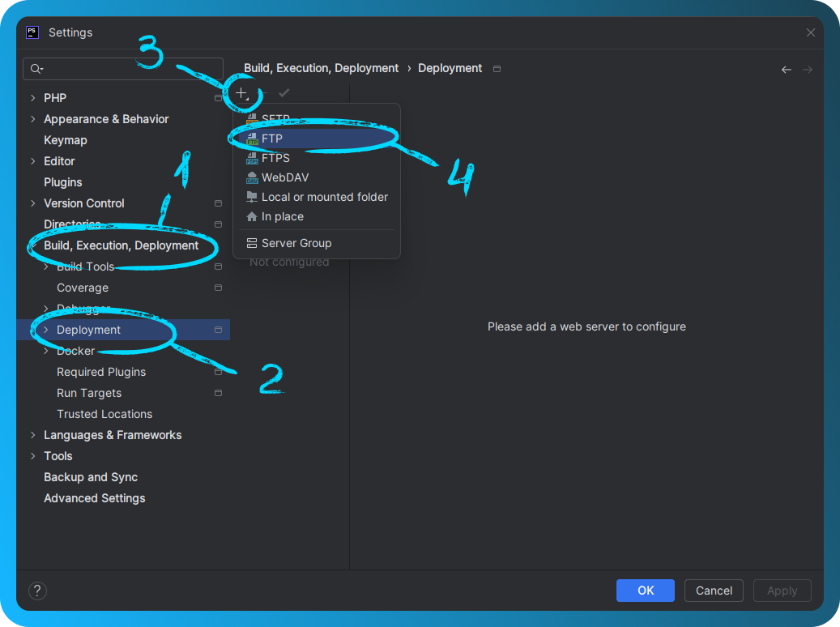Collapse the Deployment tree node
840x627 pixels.
pyautogui.click(x=45, y=330)
